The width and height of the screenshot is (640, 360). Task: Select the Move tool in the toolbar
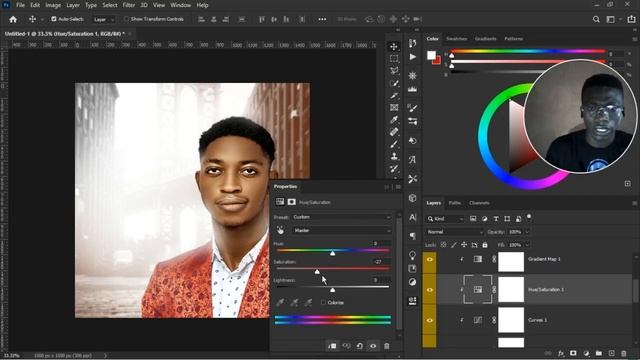[394, 47]
